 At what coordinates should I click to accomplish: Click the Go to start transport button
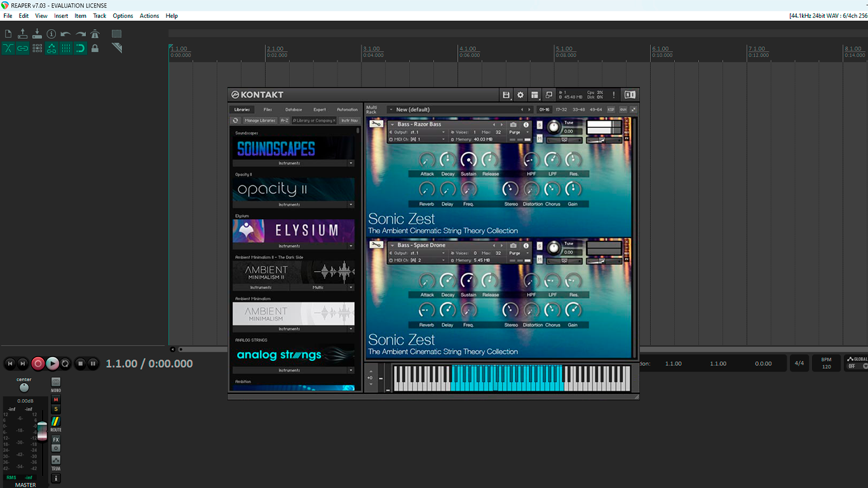[10, 363]
